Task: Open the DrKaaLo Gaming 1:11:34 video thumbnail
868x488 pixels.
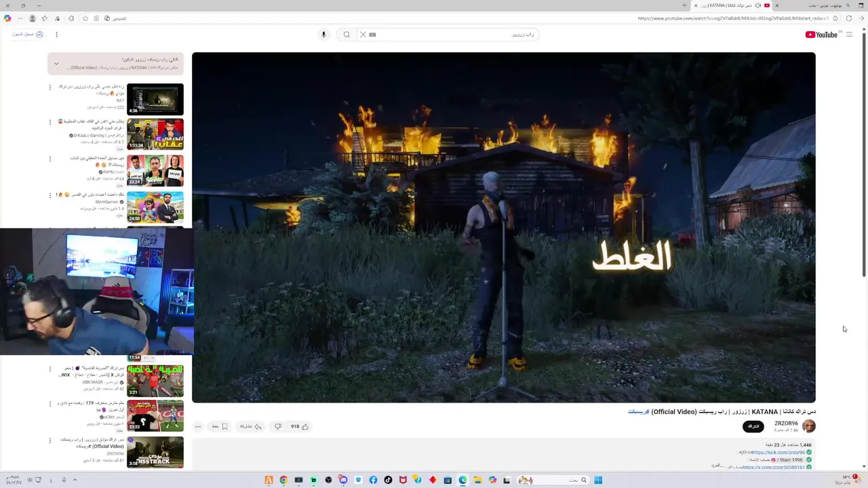Action: (155, 134)
